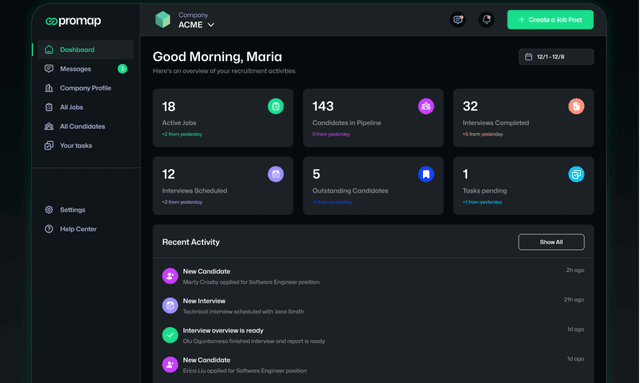Click the Messages unread count badge
The width and height of the screenshot is (640, 383).
[122, 69]
